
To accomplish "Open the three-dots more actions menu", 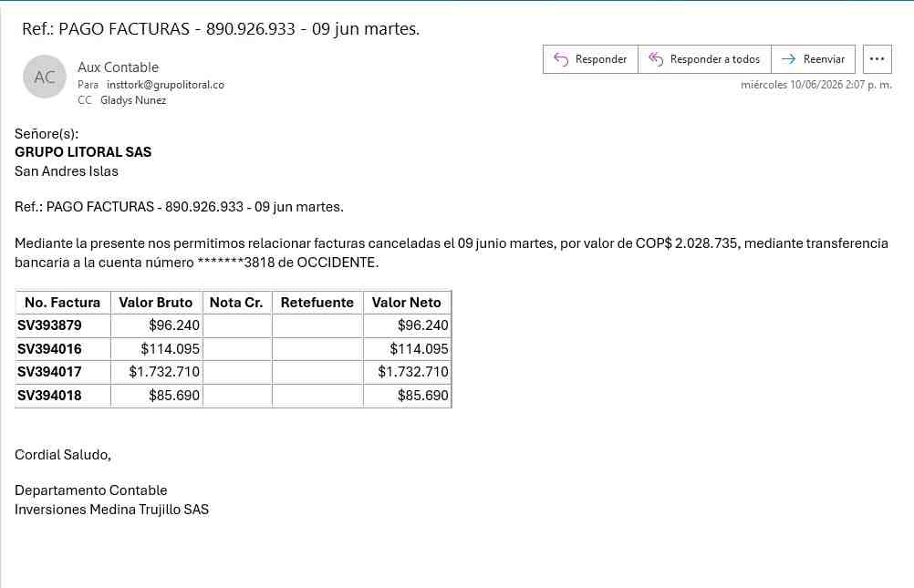I will (x=877, y=59).
